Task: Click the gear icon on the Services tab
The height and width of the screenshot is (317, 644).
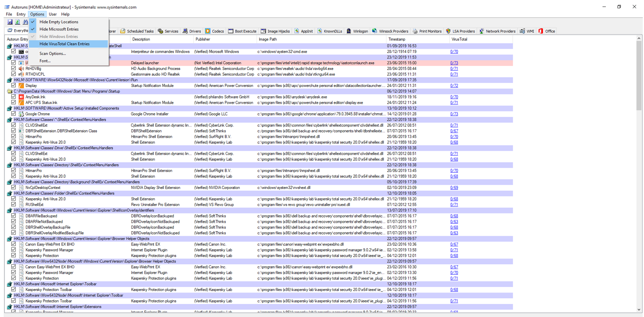Action: 160,31
